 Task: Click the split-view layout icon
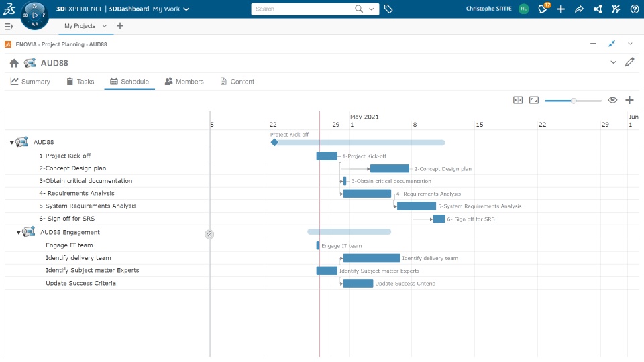[x=518, y=100]
